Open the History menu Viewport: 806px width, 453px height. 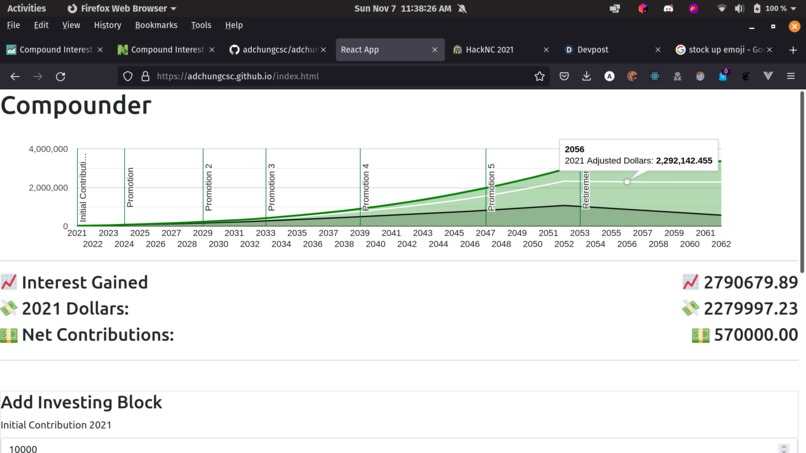tap(107, 25)
